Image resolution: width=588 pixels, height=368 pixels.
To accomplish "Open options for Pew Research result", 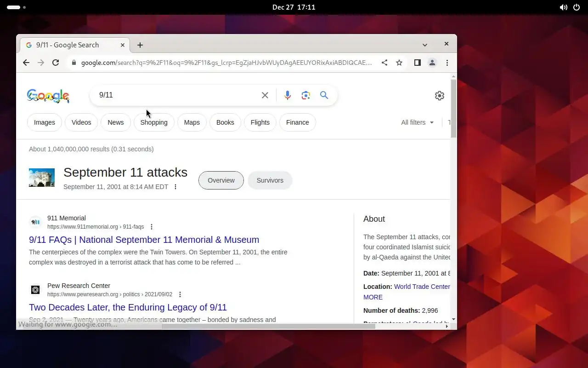I will 180,294.
